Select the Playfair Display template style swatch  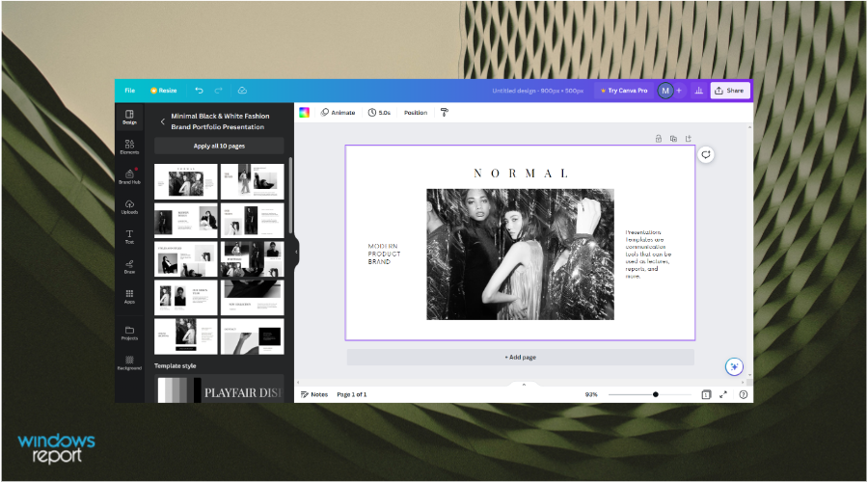219,389
